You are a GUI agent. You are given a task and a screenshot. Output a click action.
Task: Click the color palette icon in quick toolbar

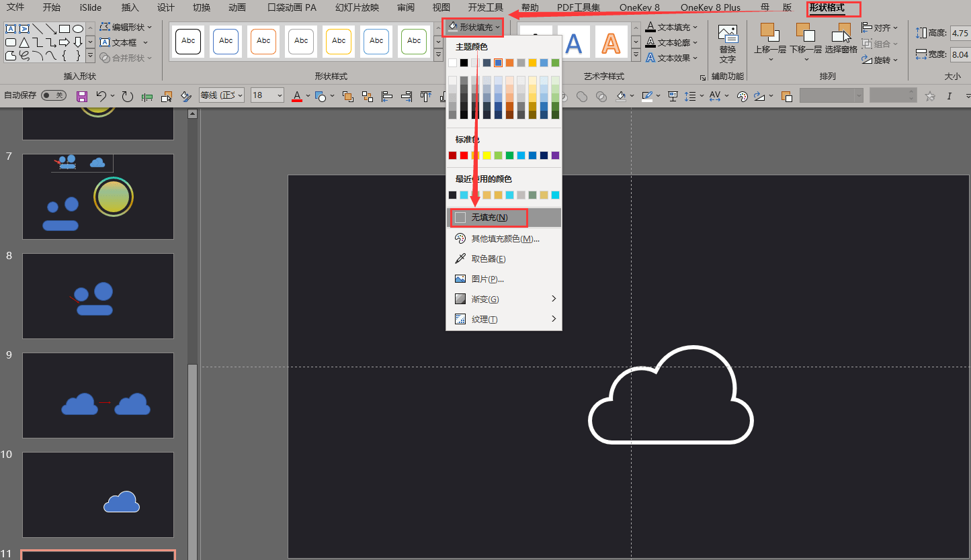pyautogui.click(x=743, y=96)
